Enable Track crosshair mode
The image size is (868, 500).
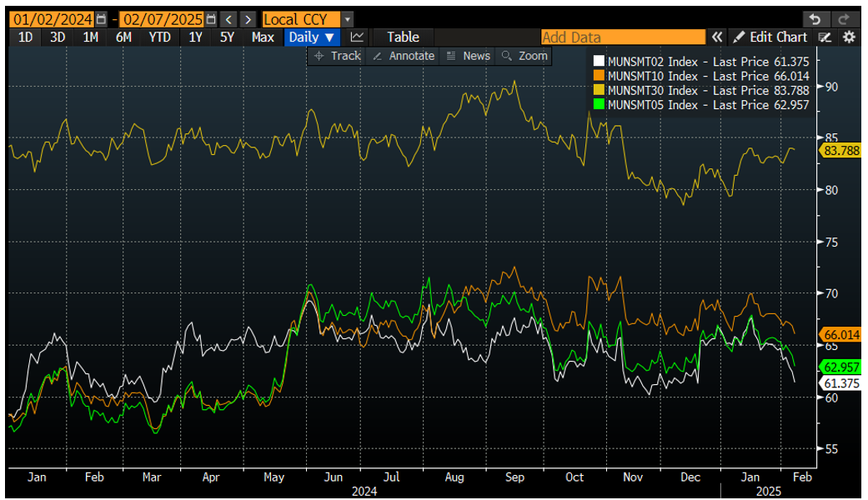(339, 56)
